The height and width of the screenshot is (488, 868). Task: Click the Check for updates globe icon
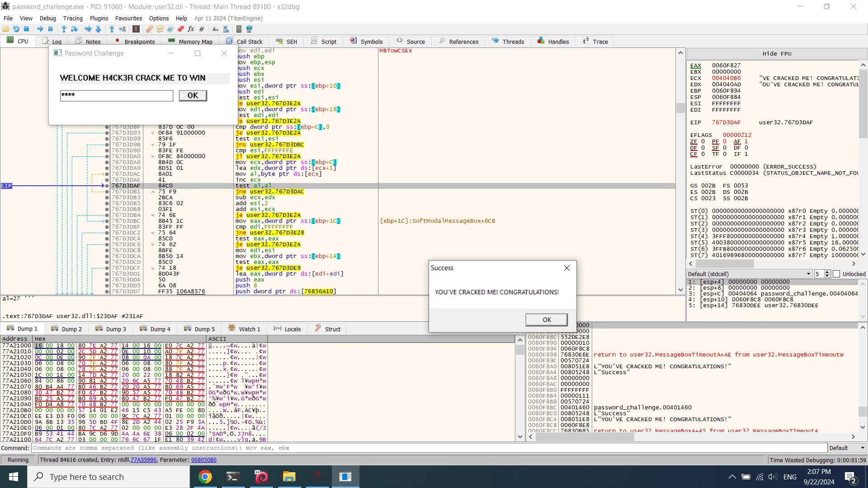pyautogui.click(x=249, y=29)
